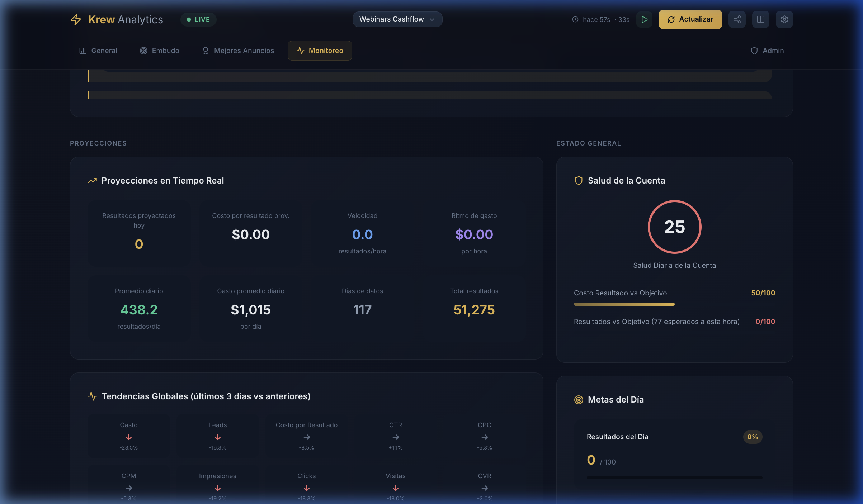Click the trending icon by Proyecciones en Tiempo Real
The width and height of the screenshot is (863, 504).
pos(92,180)
